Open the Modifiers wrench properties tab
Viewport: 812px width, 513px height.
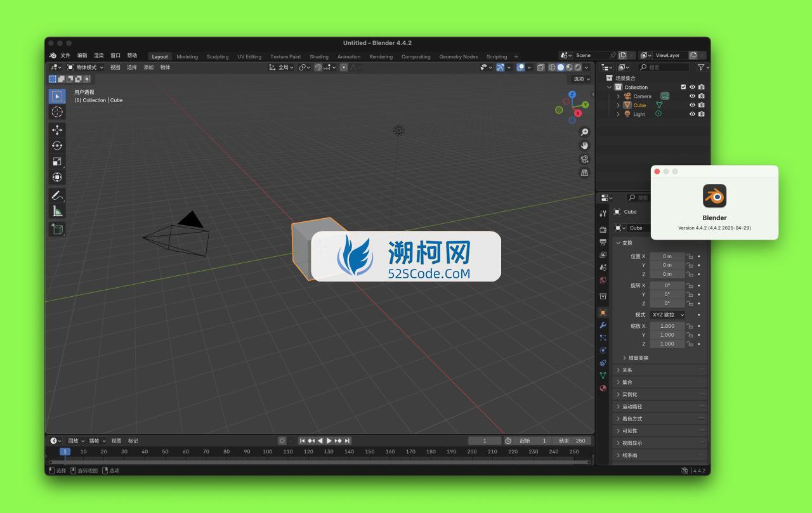click(x=603, y=325)
